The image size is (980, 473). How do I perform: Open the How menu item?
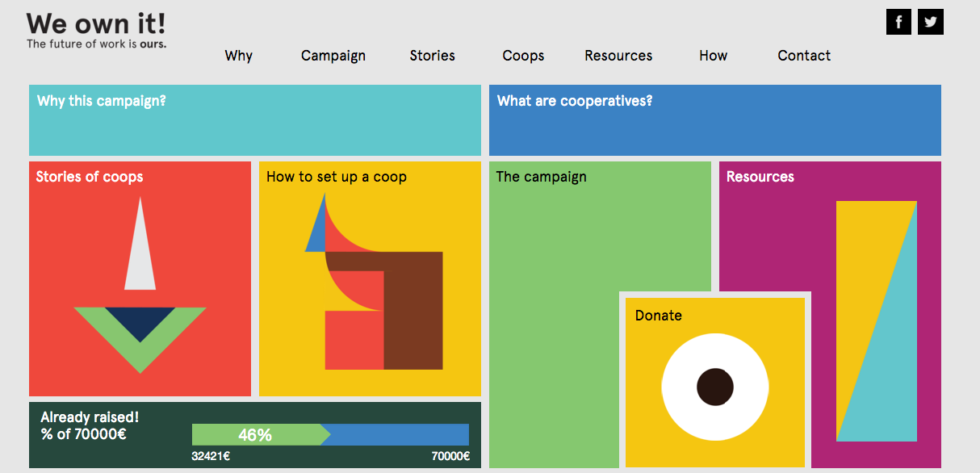[x=714, y=56]
